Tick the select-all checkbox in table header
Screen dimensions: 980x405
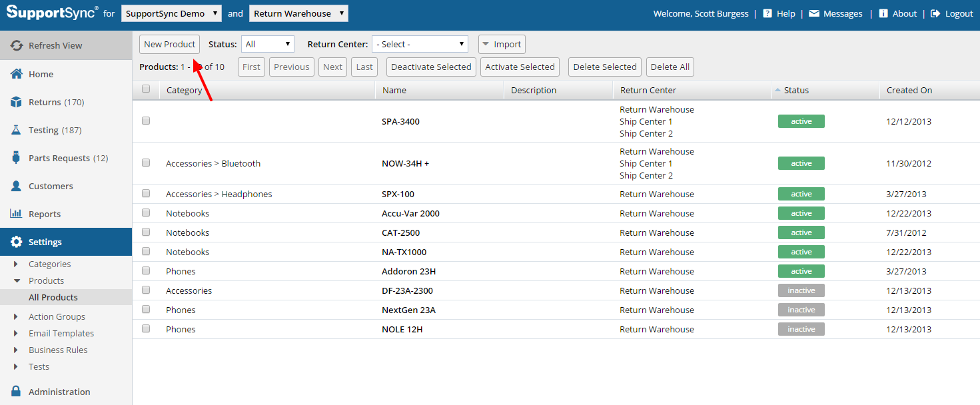tap(146, 89)
